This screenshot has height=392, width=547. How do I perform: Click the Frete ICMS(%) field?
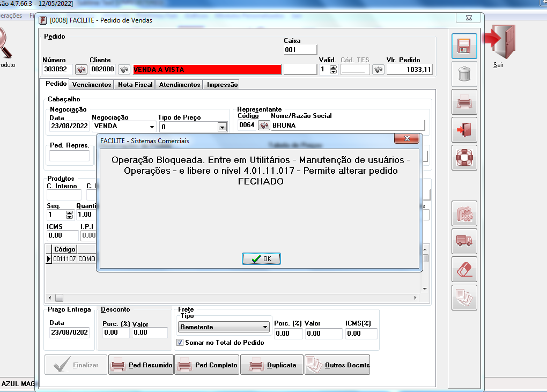click(361, 334)
